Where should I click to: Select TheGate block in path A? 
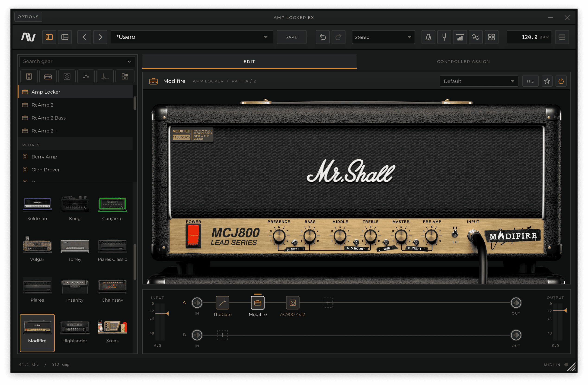tap(222, 303)
